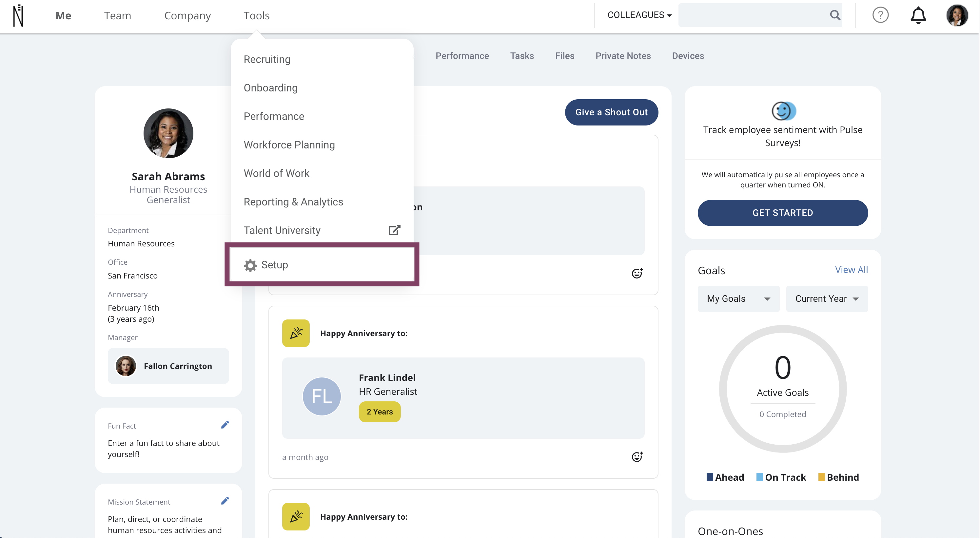Viewport: 980px width, 538px height.
Task: Edit Mission Statement with pencil icon
Action: pos(225,501)
